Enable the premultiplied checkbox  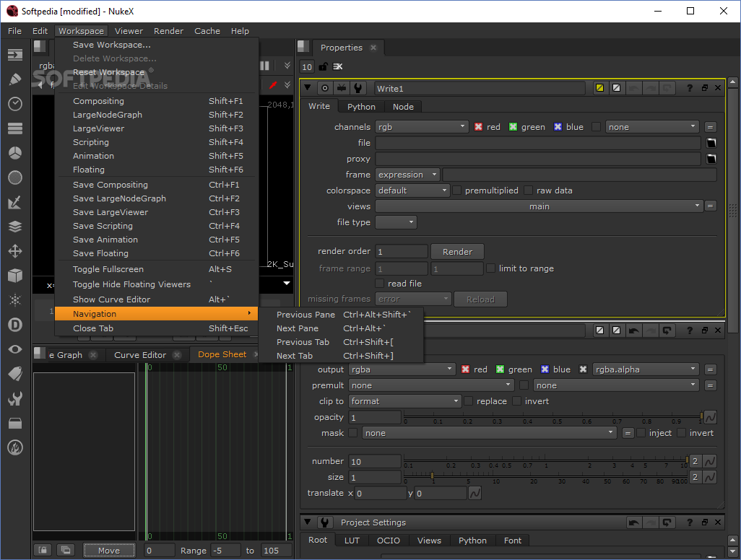pyautogui.click(x=457, y=191)
